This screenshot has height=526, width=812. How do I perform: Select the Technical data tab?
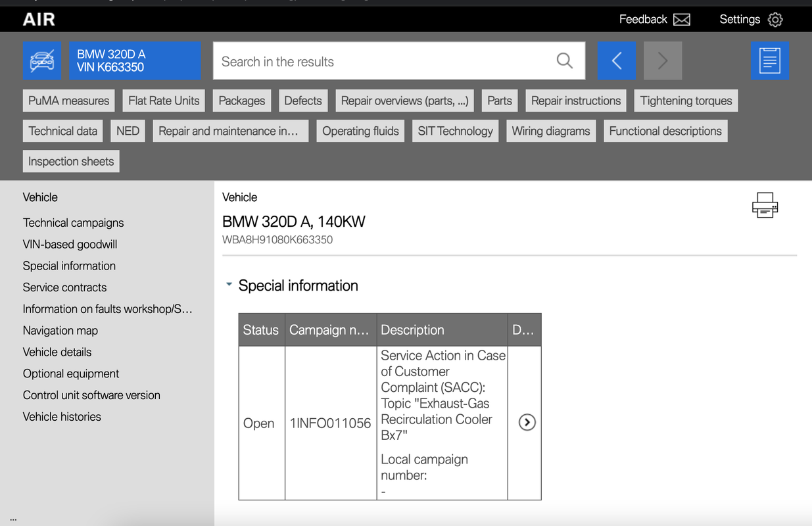pyautogui.click(x=63, y=131)
